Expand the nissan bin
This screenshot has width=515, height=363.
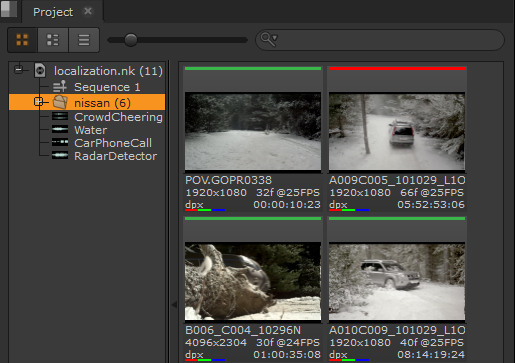click(39, 102)
